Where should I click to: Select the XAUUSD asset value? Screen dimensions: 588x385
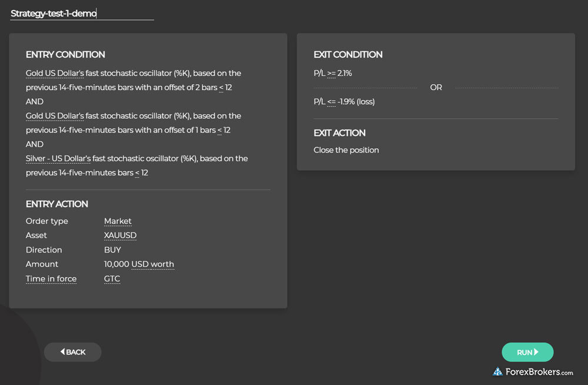(x=120, y=235)
